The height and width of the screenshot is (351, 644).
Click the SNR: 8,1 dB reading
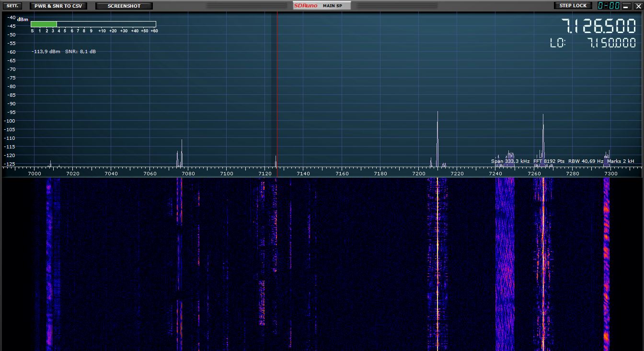click(80, 51)
